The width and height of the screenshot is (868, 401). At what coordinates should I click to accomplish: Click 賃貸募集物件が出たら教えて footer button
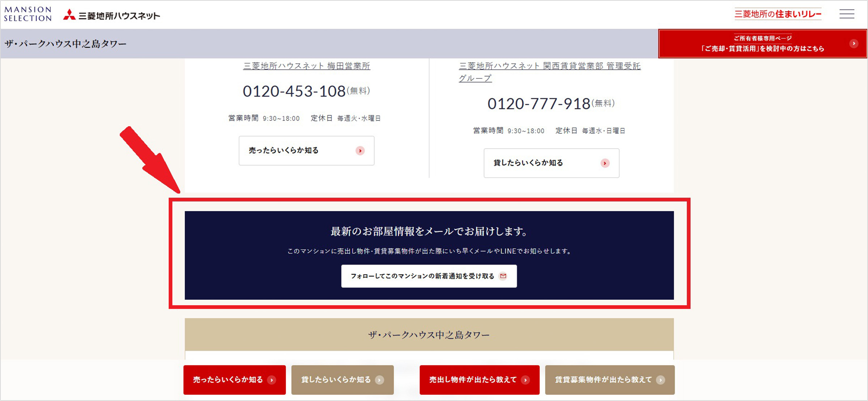(x=610, y=380)
